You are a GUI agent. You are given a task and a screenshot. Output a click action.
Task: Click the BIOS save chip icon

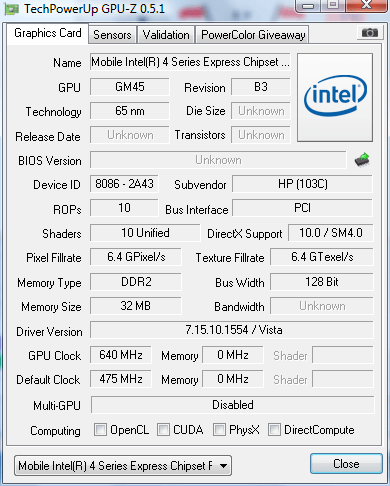[362, 160]
